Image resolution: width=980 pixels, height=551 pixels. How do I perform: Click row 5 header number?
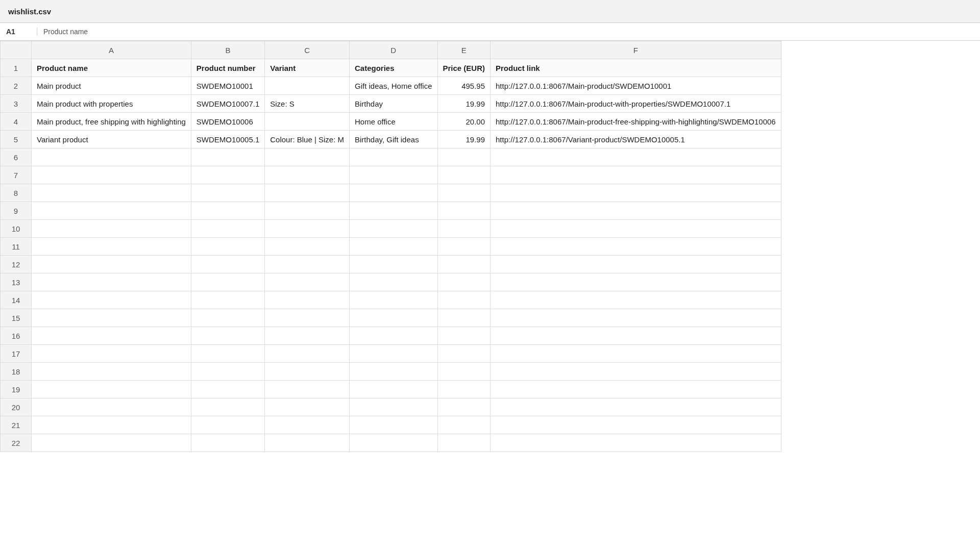coord(16,139)
